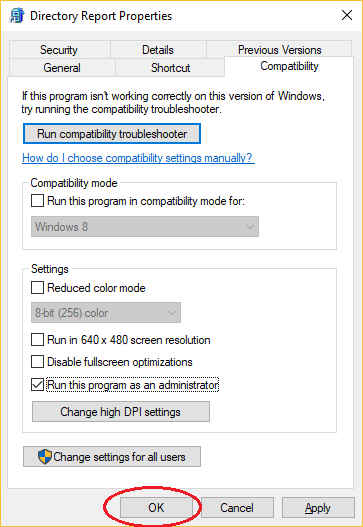Screen dimensions: 363x527
Task: Enable Run this program in compatibility mode
Action: (37, 201)
